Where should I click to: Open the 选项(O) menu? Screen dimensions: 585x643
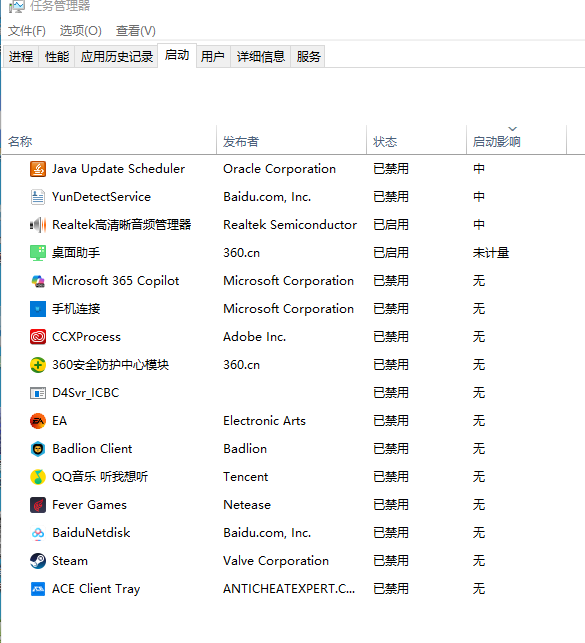coord(80,31)
